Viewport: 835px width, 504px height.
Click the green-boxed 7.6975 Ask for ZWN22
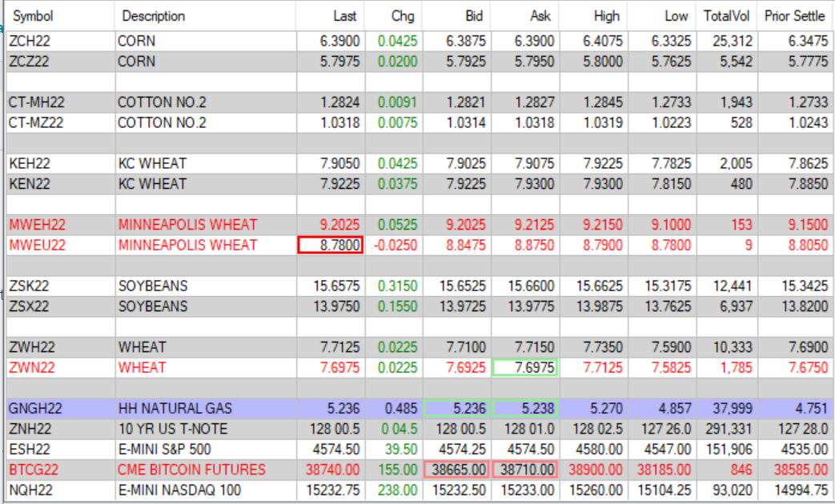(525, 367)
